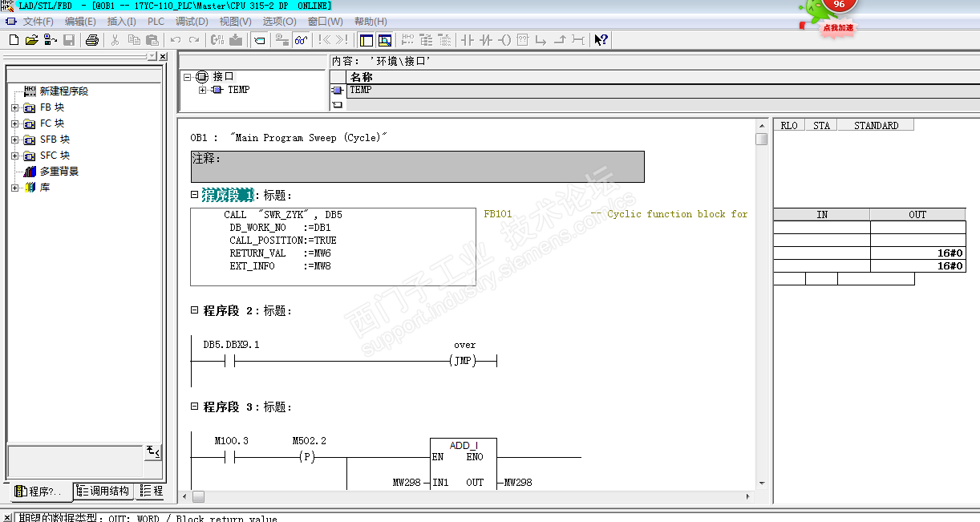This screenshot has width=980, height=522.
Task: Click the Print toolbar icon
Action: [92, 40]
